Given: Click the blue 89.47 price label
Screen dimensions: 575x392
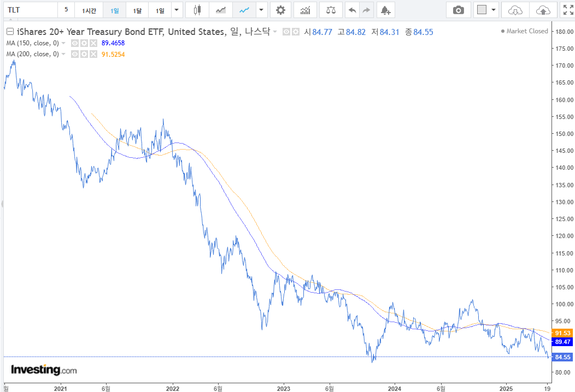Looking at the screenshot, I should 562,342.
